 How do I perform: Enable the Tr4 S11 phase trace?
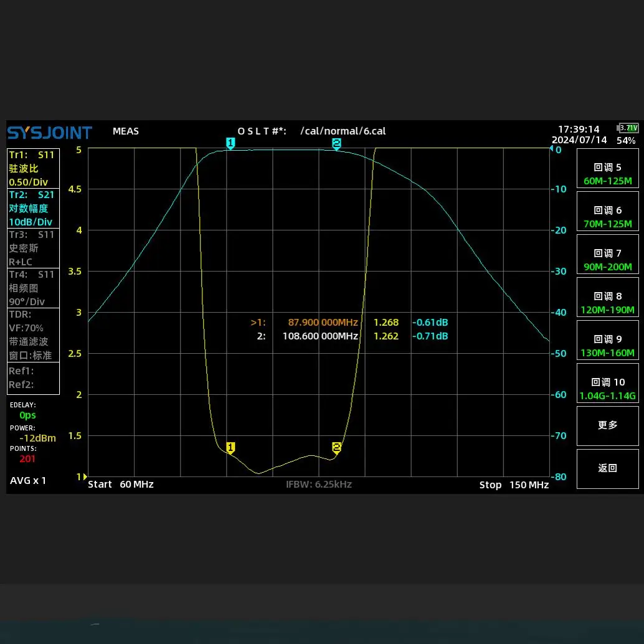coord(33,288)
